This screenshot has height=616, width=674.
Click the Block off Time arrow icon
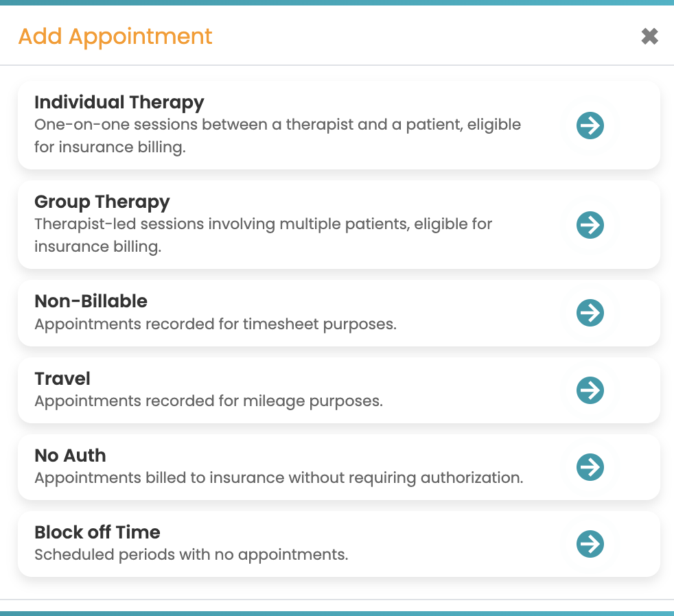click(590, 544)
